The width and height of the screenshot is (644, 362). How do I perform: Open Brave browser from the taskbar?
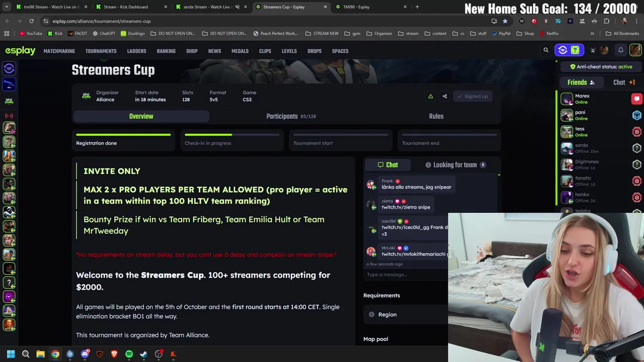(x=114, y=354)
